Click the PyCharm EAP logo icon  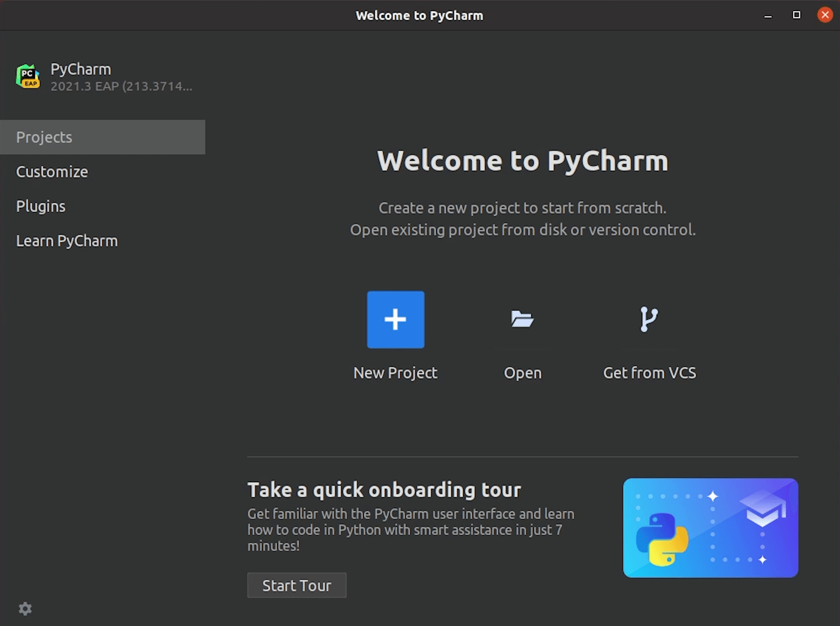pos(28,77)
